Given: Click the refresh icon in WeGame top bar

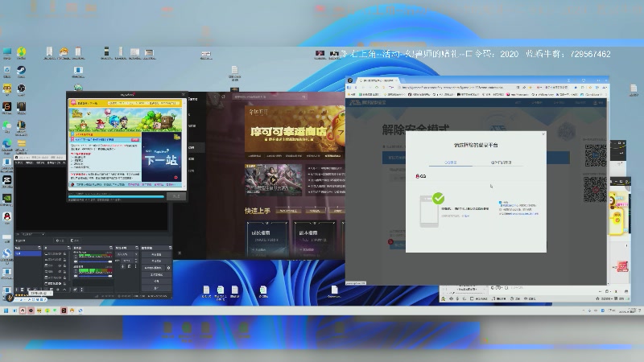Looking at the screenshot, I should click(224, 97).
